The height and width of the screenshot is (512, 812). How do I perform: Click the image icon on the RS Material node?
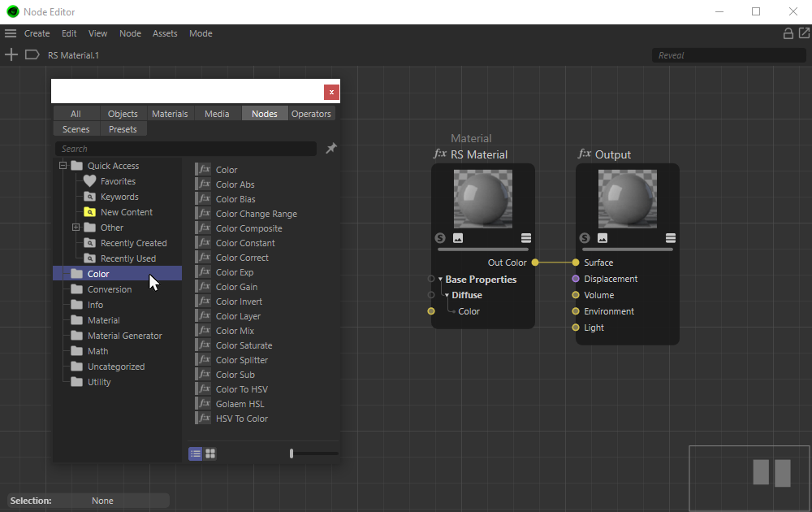point(458,238)
